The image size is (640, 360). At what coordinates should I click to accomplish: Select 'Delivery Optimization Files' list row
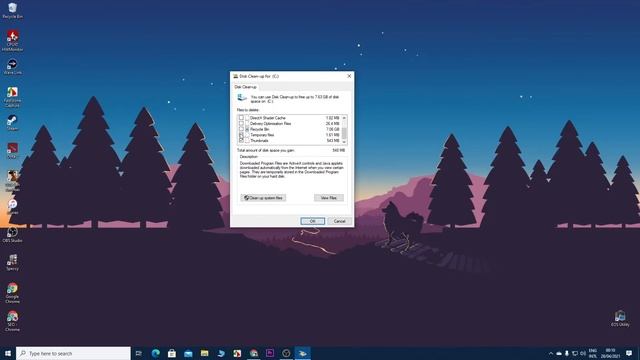tap(290, 123)
